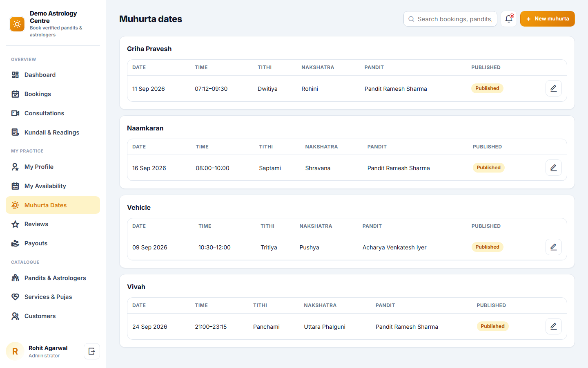
Task: Click Published badge in Vehicle row
Action: [487, 247]
